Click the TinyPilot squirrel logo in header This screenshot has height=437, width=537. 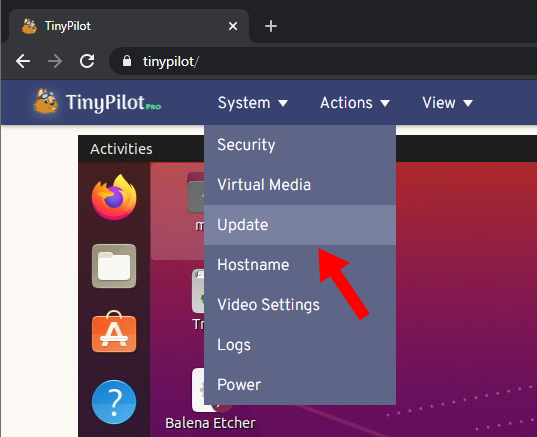(46, 102)
